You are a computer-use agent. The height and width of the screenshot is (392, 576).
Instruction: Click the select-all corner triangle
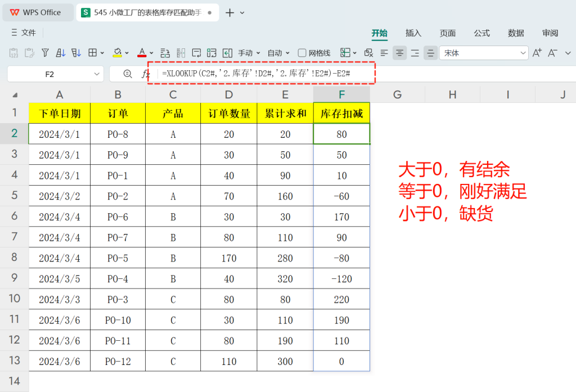(x=15, y=95)
